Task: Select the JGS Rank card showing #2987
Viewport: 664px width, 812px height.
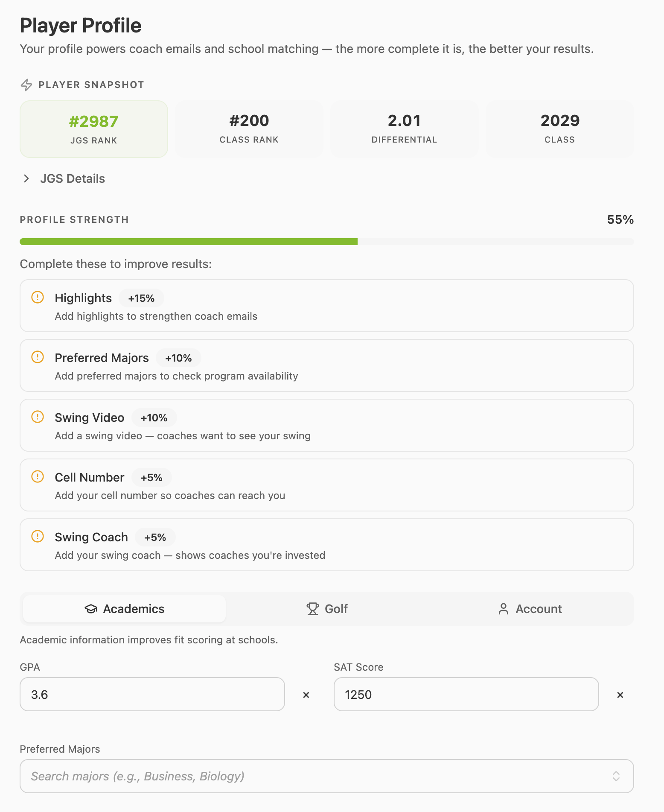Action: click(x=93, y=129)
